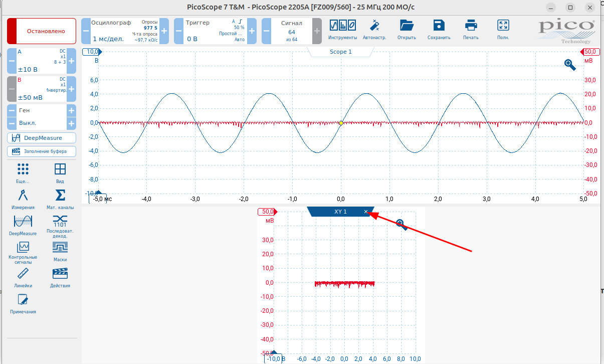This screenshot has width=604, height=364.
Task: Click the DeepMeasure button under Выкл.
Action: 42,138
